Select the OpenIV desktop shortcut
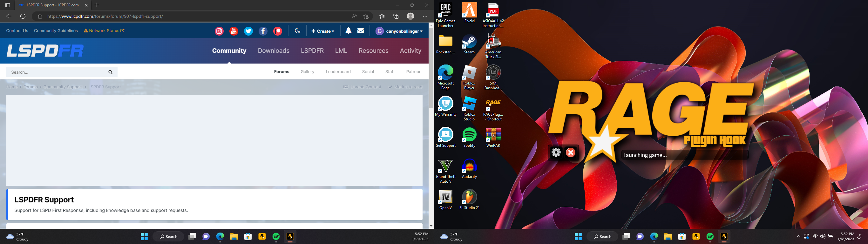Screen dimensions: 868x244 pos(445,200)
